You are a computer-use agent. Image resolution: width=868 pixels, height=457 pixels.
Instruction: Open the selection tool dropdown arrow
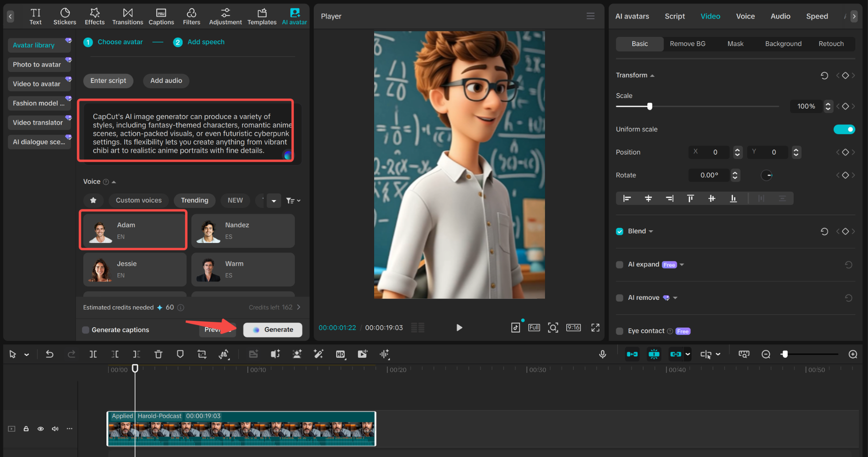[27, 355]
